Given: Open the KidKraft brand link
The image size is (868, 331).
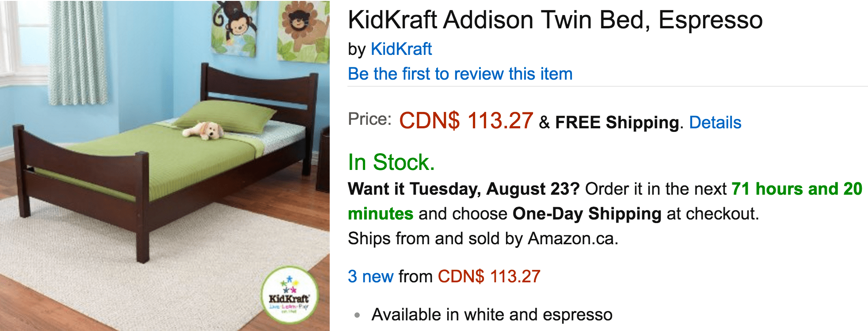Looking at the screenshot, I should [401, 49].
